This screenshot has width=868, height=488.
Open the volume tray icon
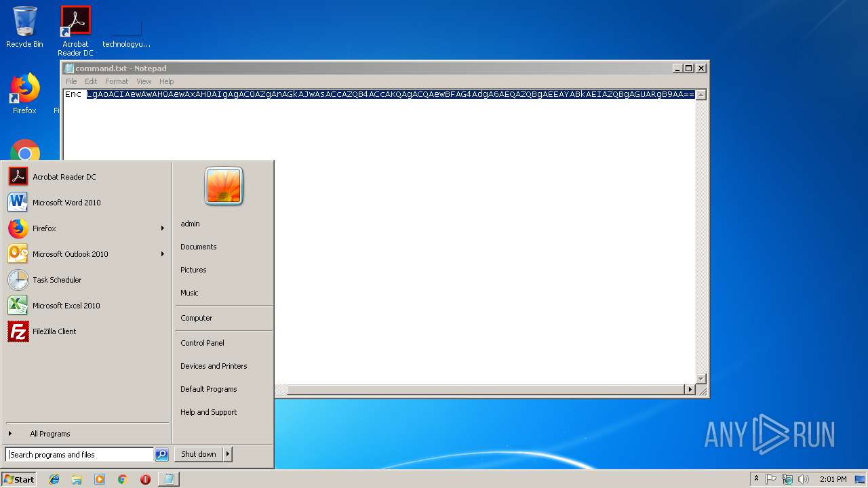[804, 479]
